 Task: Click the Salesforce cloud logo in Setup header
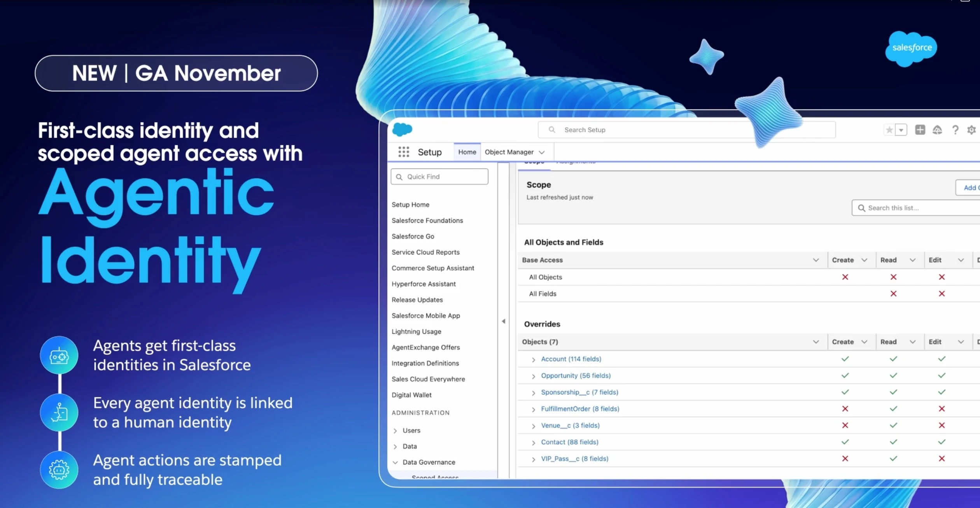point(402,130)
